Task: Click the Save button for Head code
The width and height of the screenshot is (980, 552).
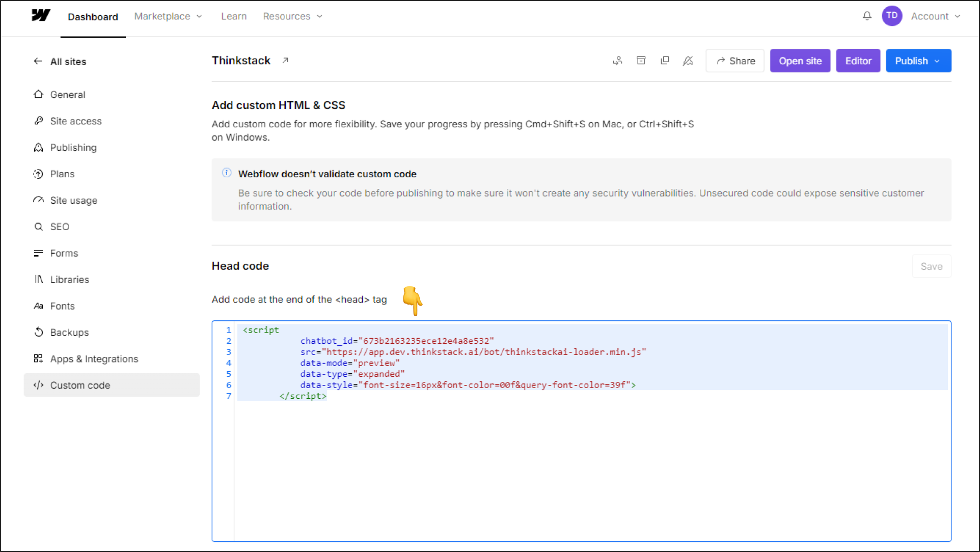Action: point(931,266)
